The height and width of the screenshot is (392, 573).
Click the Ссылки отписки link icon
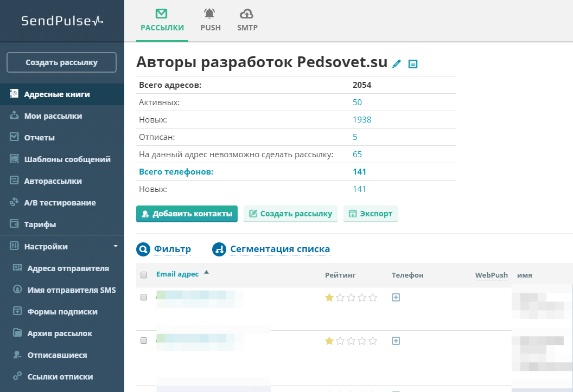tap(17, 376)
